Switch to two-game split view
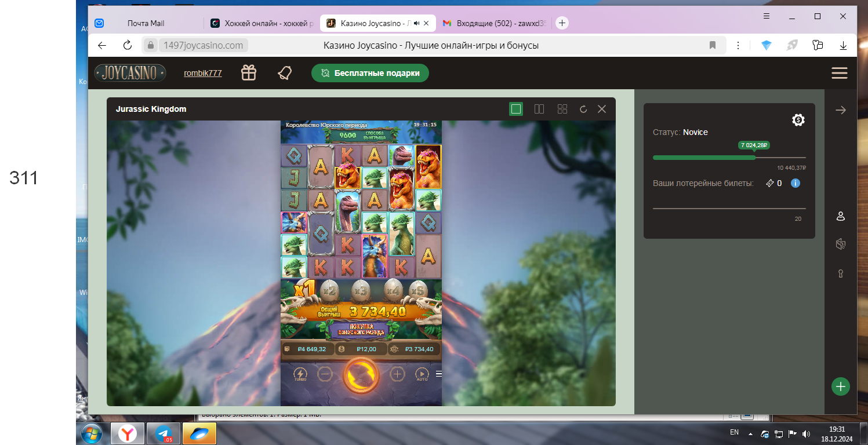The image size is (868, 445). (x=539, y=109)
